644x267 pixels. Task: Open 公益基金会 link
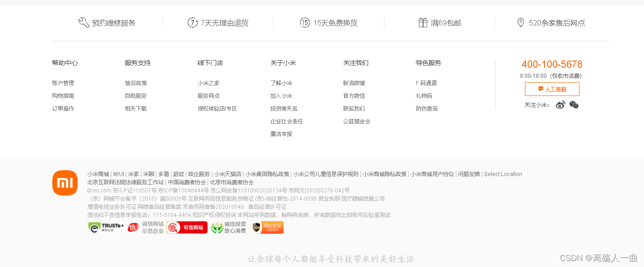(x=357, y=121)
